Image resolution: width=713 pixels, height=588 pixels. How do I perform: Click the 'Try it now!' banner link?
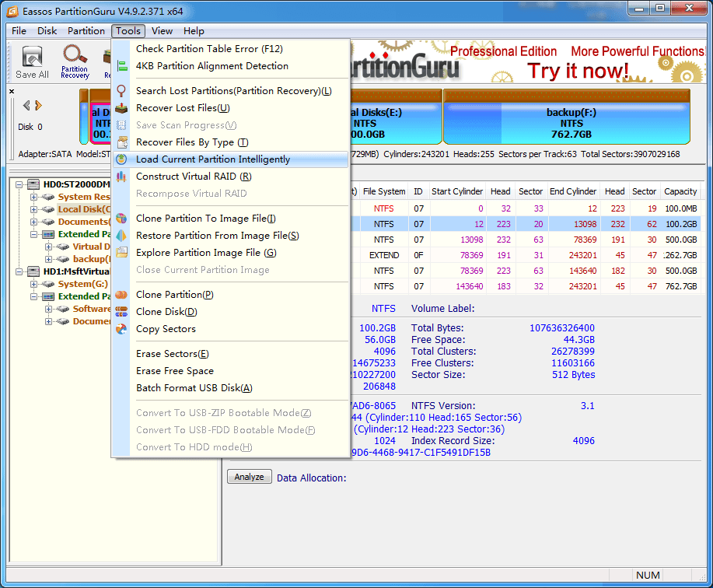click(578, 71)
